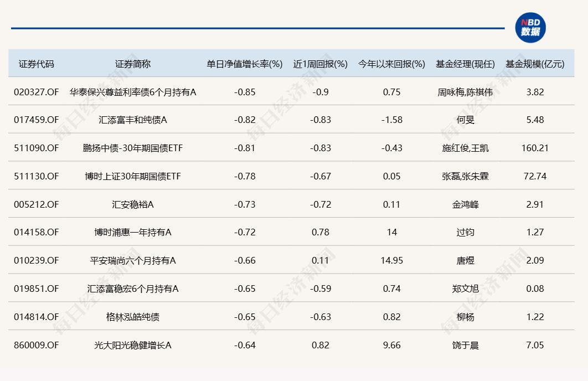The image size is (588, 381).
Task: Open fund code 020327.OF
Action: click(x=37, y=92)
